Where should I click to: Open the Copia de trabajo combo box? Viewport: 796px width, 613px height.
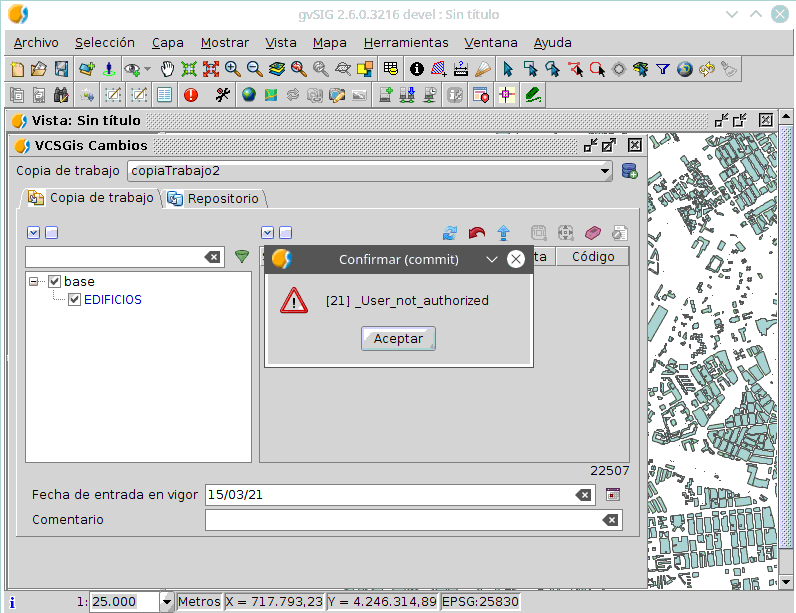click(x=370, y=171)
